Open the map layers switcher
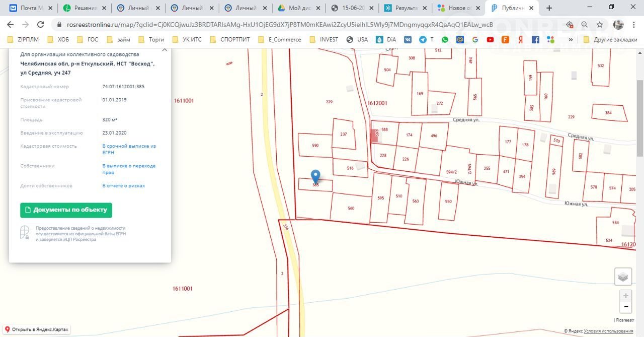 click(623, 277)
